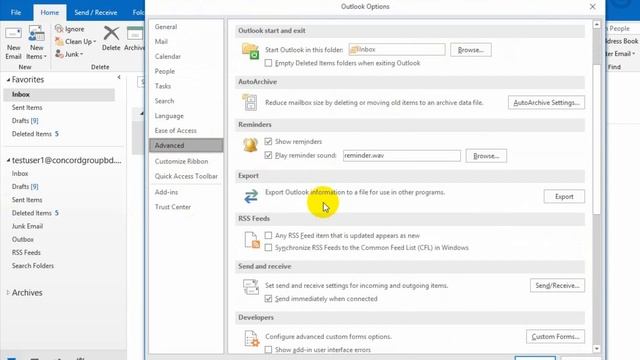Open the Clean Up dropdown arrow

coord(95,42)
